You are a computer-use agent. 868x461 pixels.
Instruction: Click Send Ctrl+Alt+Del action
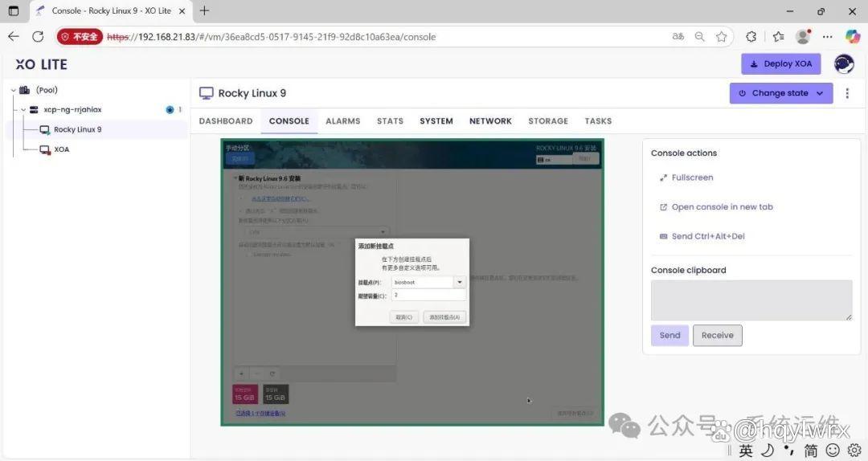(x=702, y=236)
